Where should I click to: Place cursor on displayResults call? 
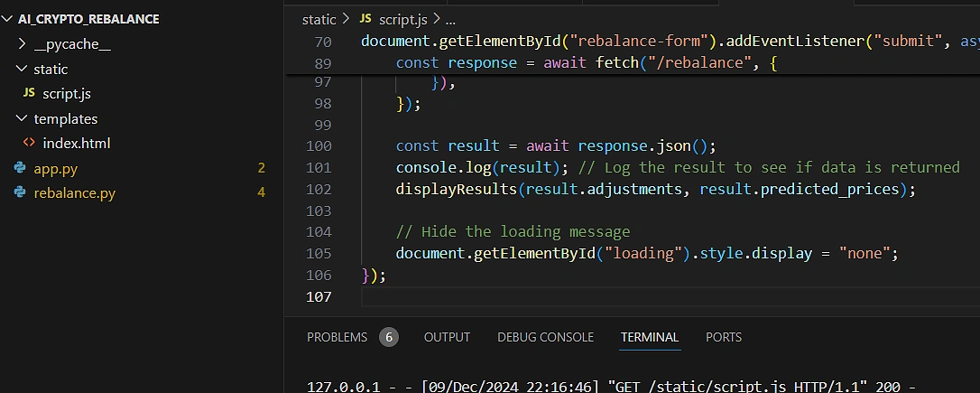[656, 190]
